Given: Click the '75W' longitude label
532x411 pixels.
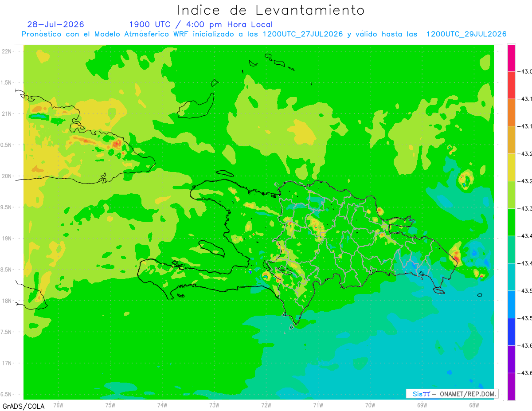Looking at the screenshot, I should click(110, 405).
